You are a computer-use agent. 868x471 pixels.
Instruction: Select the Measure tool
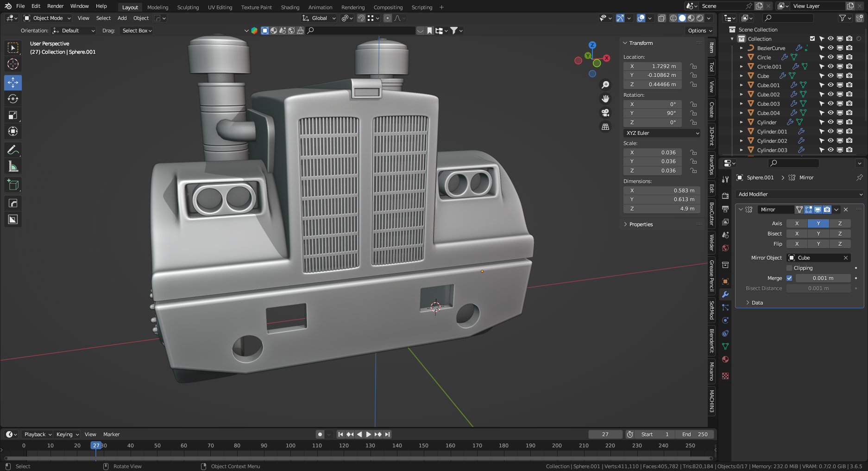tap(13, 166)
